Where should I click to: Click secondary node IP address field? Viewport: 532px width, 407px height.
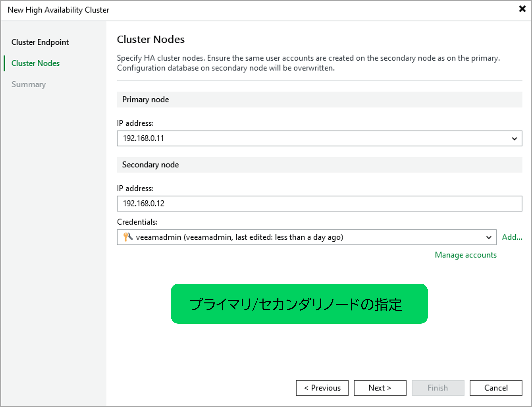(319, 203)
